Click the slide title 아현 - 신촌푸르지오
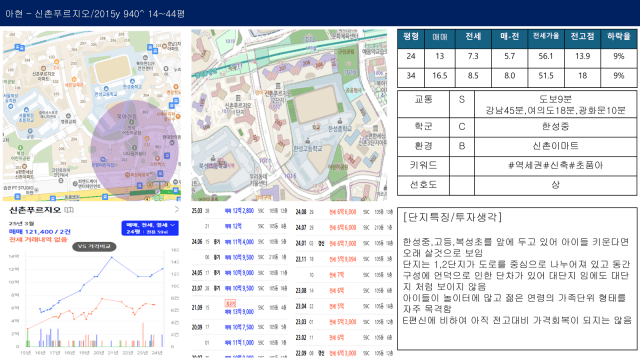640x360 pixels. point(95,13)
